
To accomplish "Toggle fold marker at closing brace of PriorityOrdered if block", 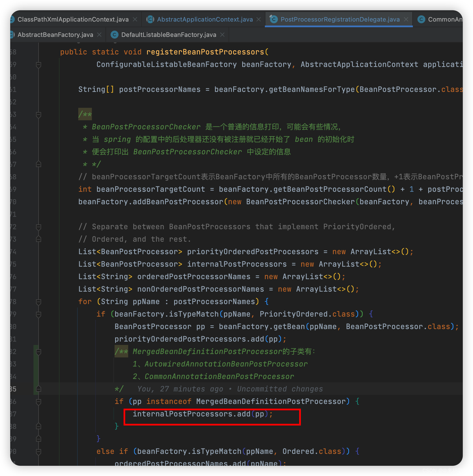I will [39, 439].
